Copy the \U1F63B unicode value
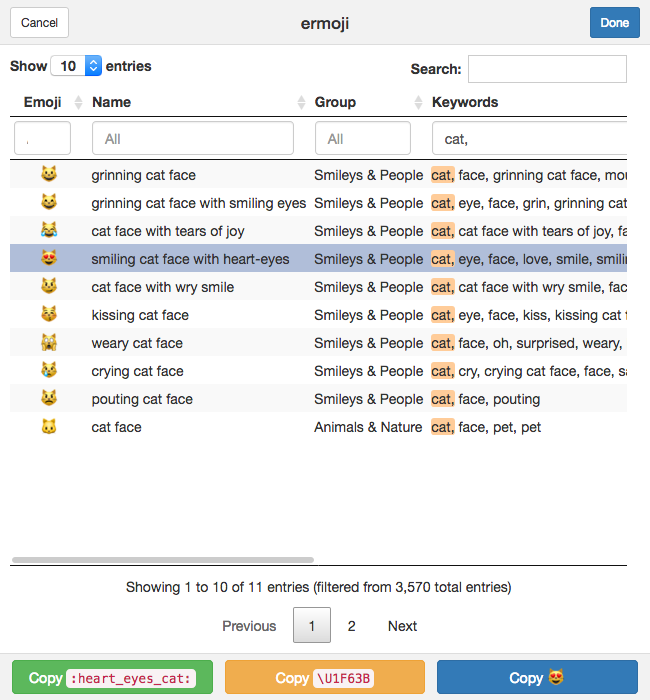Viewport: 650px width, 700px height. [x=325, y=677]
